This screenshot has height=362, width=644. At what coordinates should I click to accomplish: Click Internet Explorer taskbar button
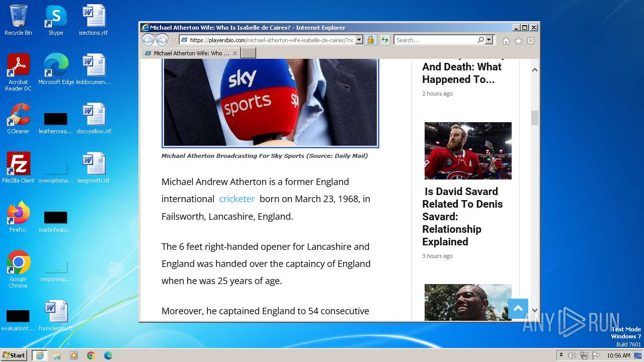coord(40,355)
